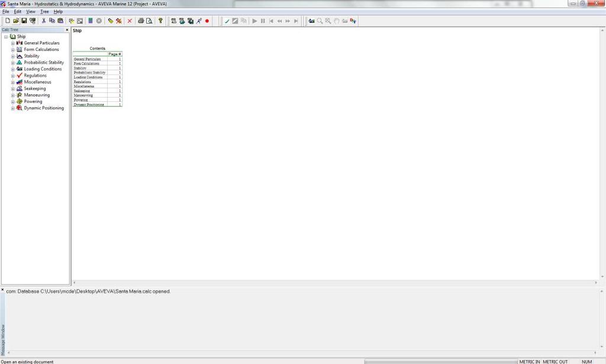Viewport: 606px width, 364px height.
Task: Follow the General Particulars link in Contents
Action: click(x=88, y=59)
